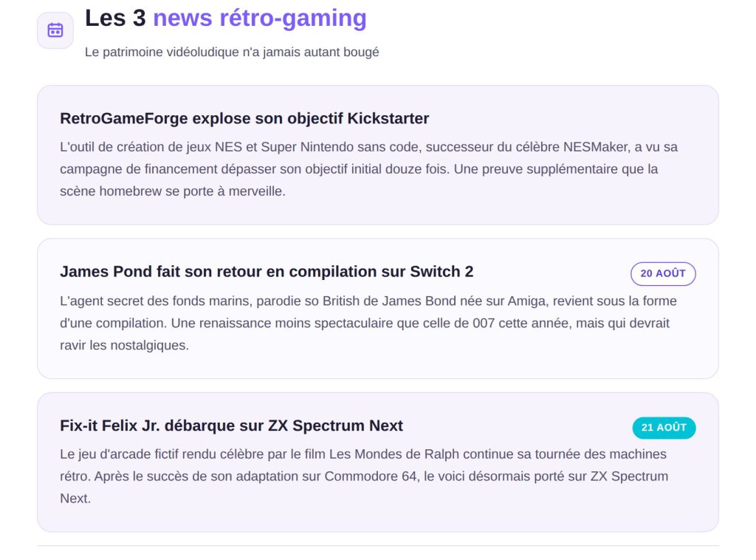Image resolution: width=756 pixels, height=560 pixels.
Task: Select the "Le patrimoine vidéoludique" subtitle line
Action: click(232, 52)
